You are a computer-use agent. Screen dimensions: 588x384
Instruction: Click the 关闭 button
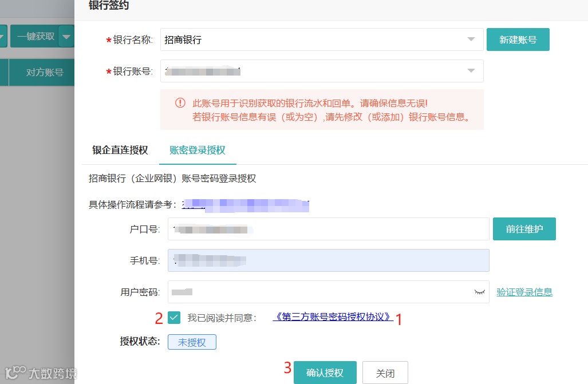[x=385, y=373]
